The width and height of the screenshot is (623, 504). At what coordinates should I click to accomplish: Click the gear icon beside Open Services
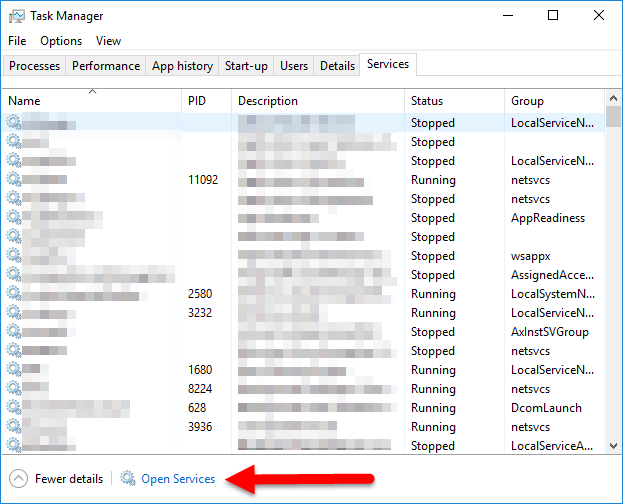coord(128,479)
